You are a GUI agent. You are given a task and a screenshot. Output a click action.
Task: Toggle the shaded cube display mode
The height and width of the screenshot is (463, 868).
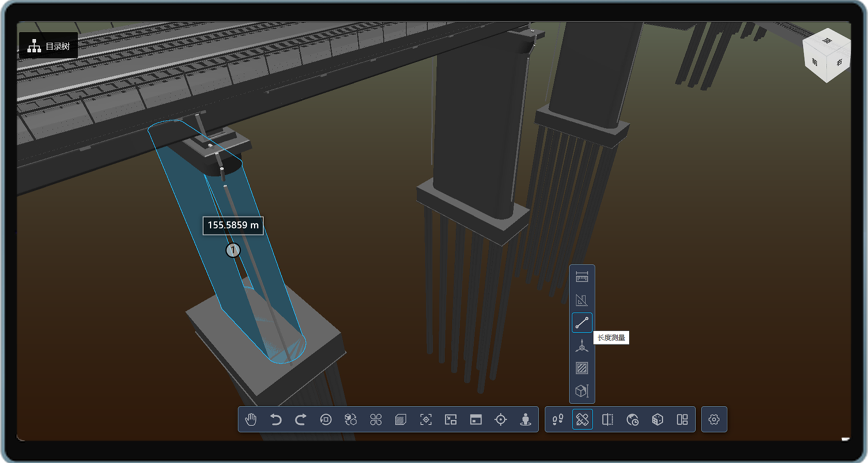[x=401, y=419]
